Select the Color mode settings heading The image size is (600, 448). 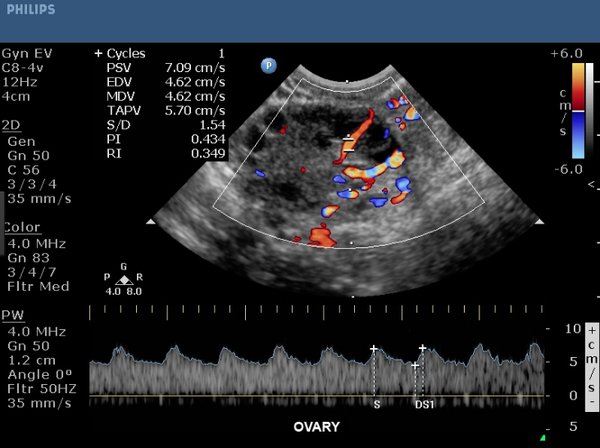21,227
